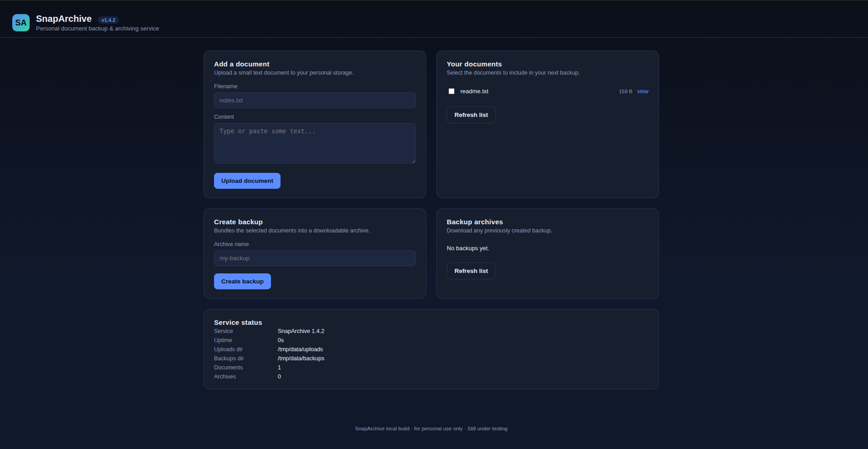
Task: Click the SnapArchive title text
Action: pos(64,19)
